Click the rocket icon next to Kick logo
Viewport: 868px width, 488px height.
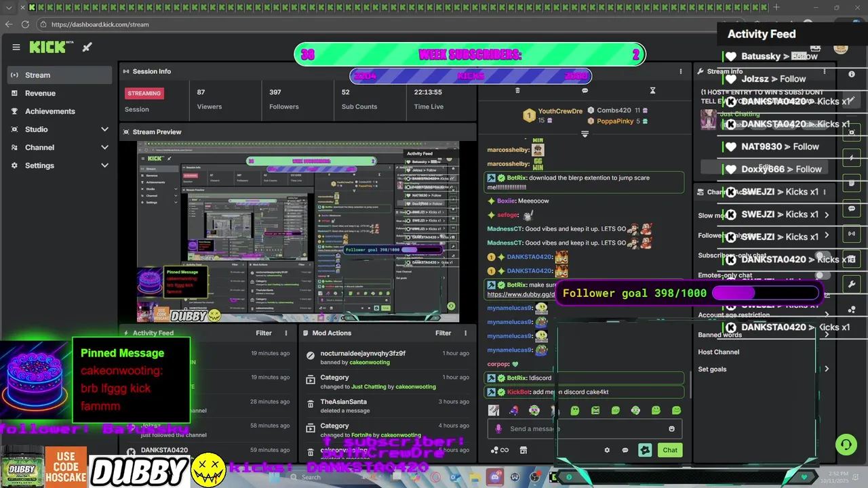87,47
